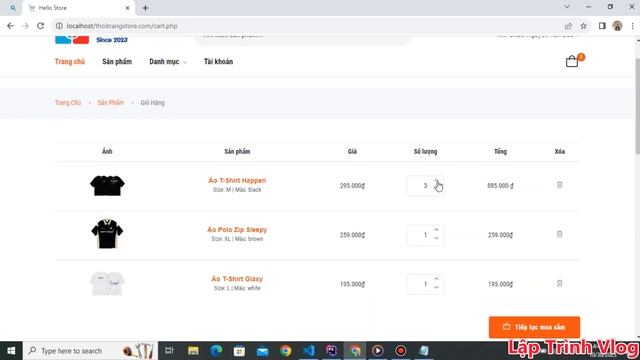This screenshot has width=640, height=360.
Task: Click the Polo Zip Sleepy thumbnail
Action: click(x=107, y=233)
